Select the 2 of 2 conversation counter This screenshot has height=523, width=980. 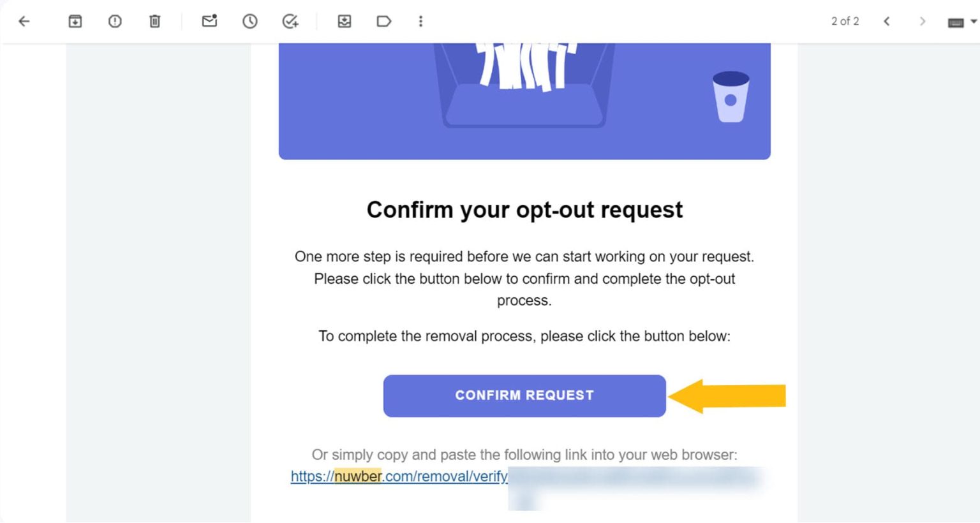(844, 21)
